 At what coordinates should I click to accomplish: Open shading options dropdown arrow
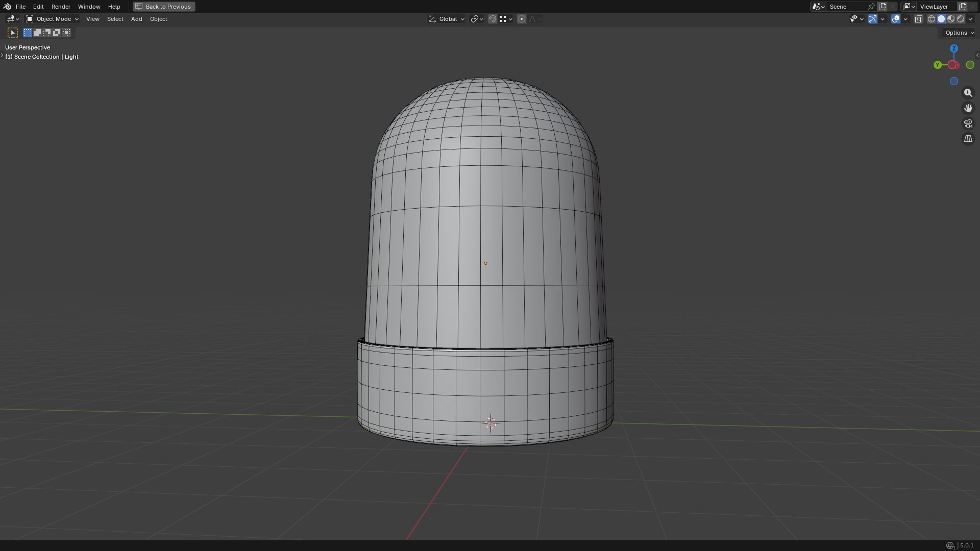(x=970, y=19)
